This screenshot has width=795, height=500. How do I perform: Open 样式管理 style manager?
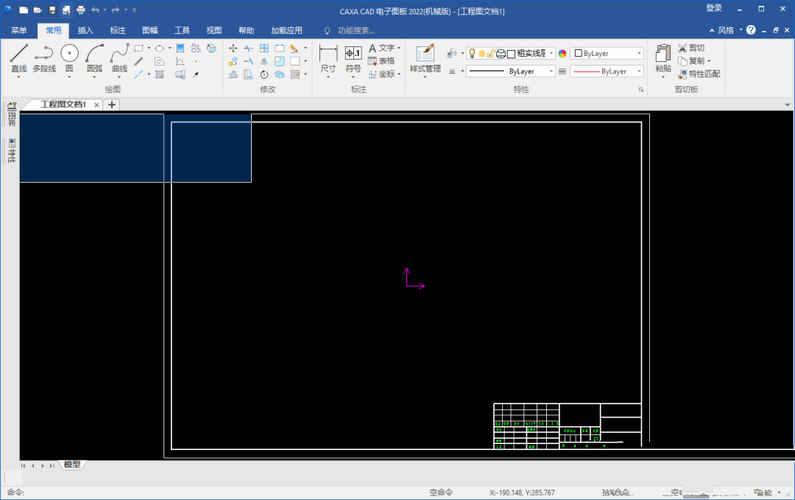click(425, 60)
